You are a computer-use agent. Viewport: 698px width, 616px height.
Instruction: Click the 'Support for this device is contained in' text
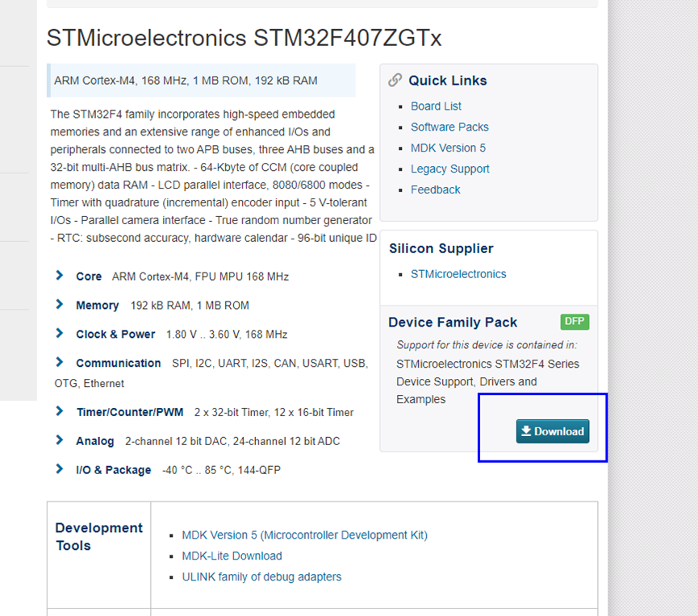pyautogui.click(x=487, y=345)
